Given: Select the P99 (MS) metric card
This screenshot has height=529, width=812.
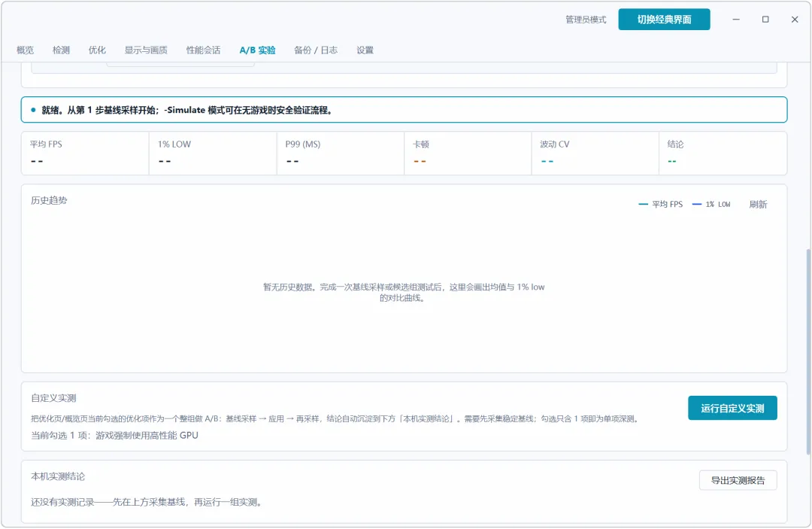Looking at the screenshot, I should [341, 154].
